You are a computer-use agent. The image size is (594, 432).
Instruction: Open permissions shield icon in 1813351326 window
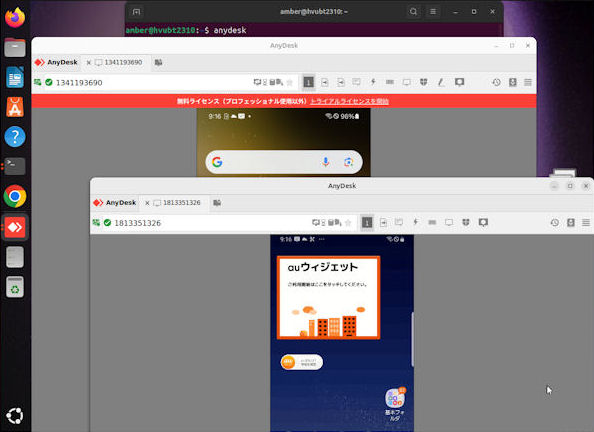coord(466,222)
